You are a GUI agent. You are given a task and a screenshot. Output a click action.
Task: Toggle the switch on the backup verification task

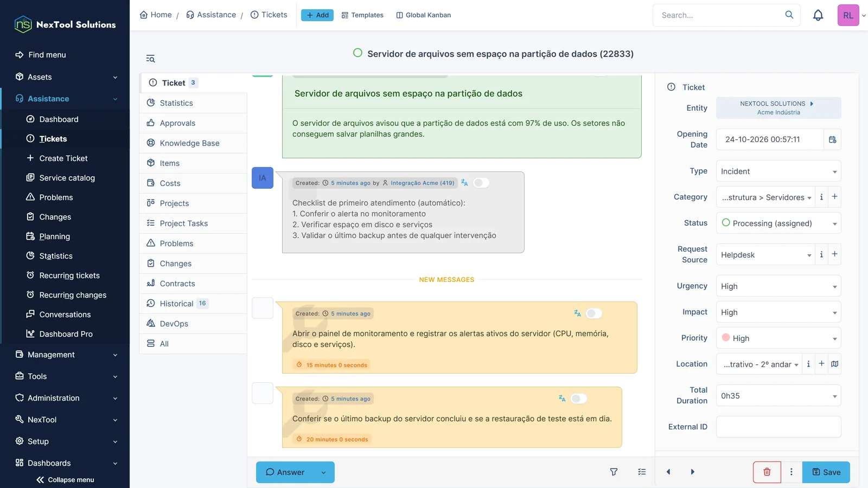(x=579, y=399)
